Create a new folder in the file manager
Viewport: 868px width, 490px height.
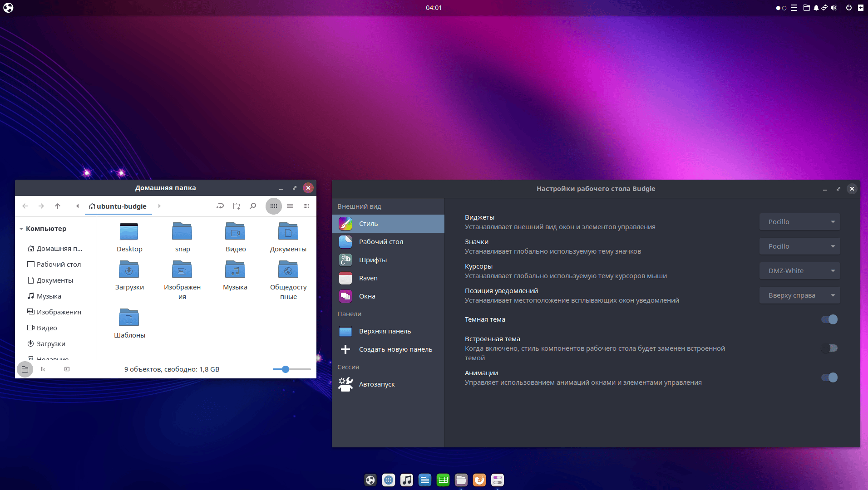click(x=236, y=206)
